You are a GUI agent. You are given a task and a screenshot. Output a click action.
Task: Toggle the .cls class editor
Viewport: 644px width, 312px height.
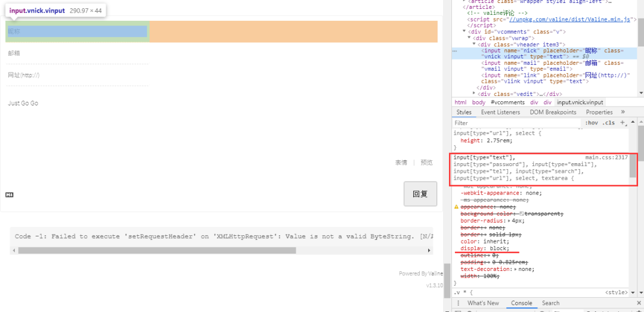609,123
